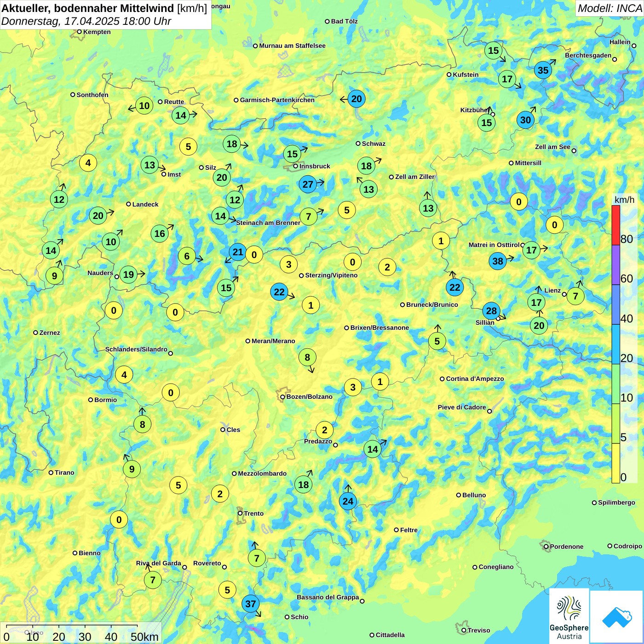The width and height of the screenshot is (644, 644).
Task: Click the blue cloud logo beside GeoSphere
Action: coord(616,617)
